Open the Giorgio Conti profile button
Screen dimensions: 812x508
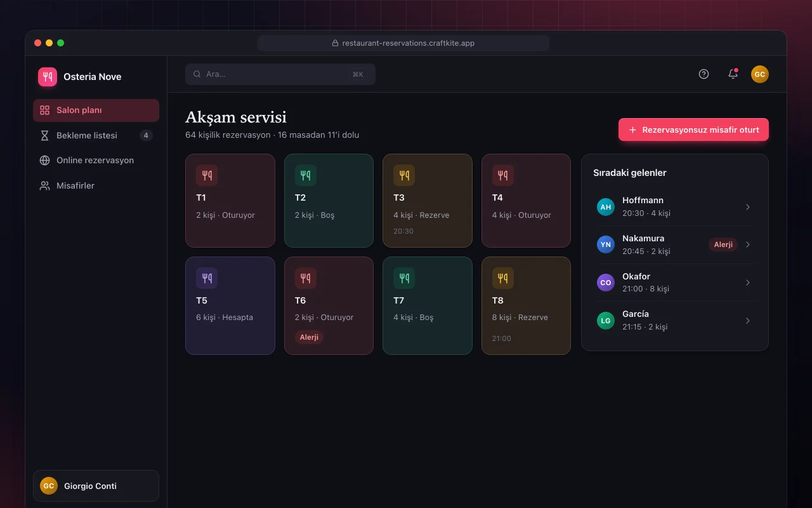pyautogui.click(x=96, y=486)
